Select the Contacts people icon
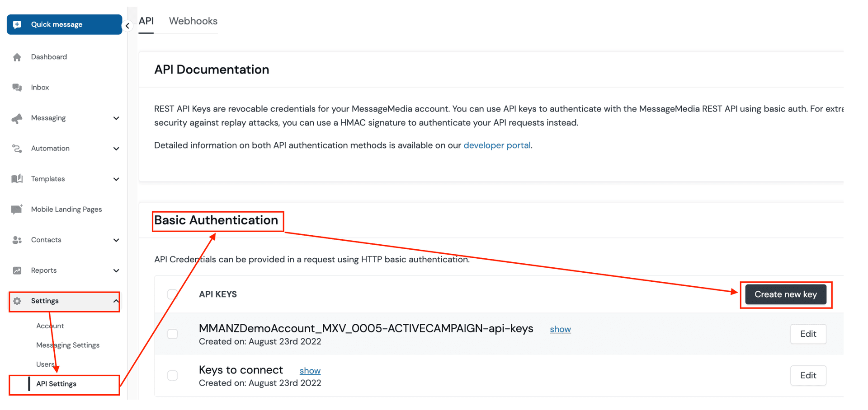868x410 pixels. 17,240
